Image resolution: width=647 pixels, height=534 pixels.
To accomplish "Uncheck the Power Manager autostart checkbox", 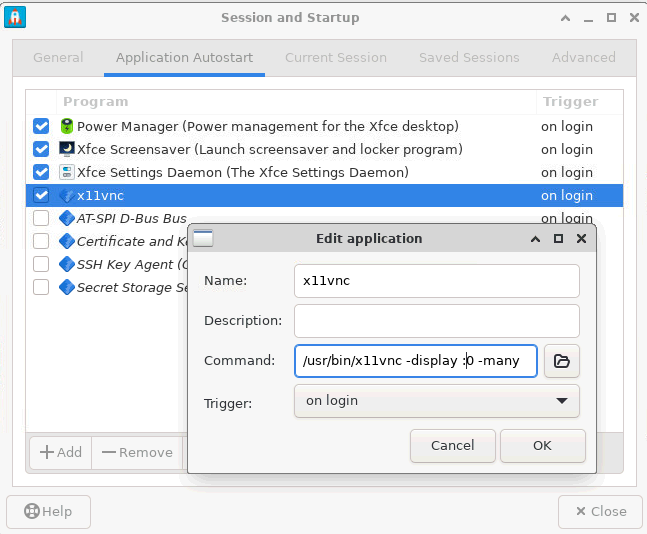I will 41,127.
